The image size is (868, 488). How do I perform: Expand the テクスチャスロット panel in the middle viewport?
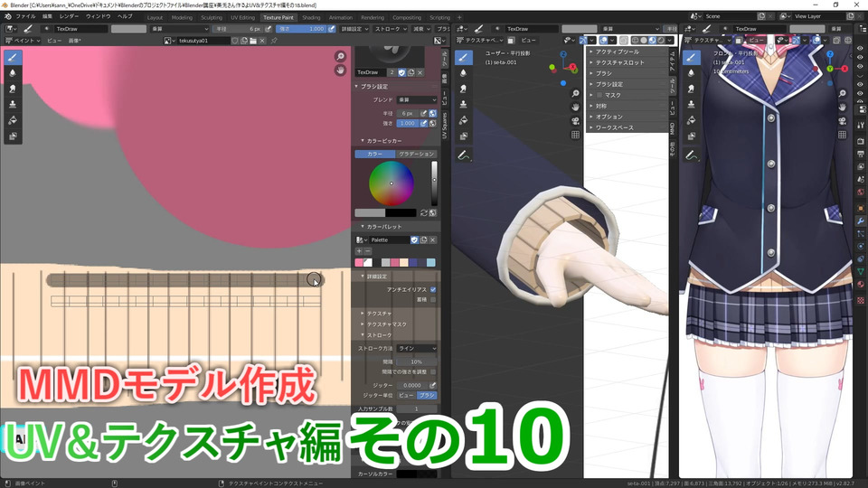(x=617, y=62)
